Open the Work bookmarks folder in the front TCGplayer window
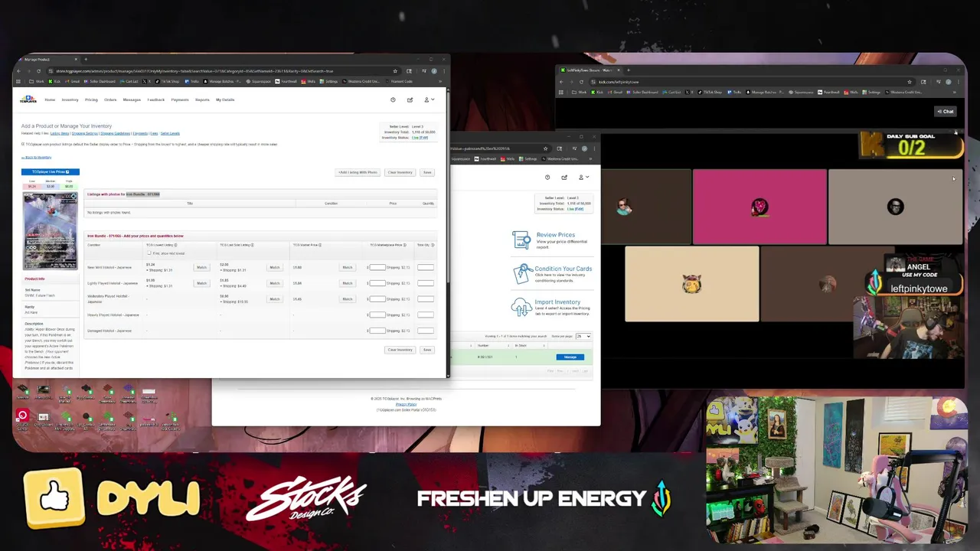Image resolution: width=980 pixels, height=551 pixels. pyautogui.click(x=37, y=81)
